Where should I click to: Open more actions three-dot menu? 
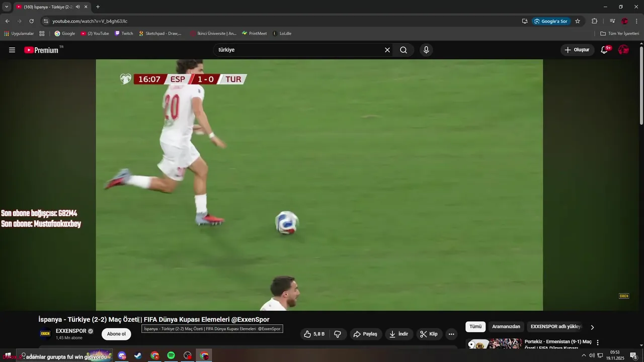click(451, 334)
